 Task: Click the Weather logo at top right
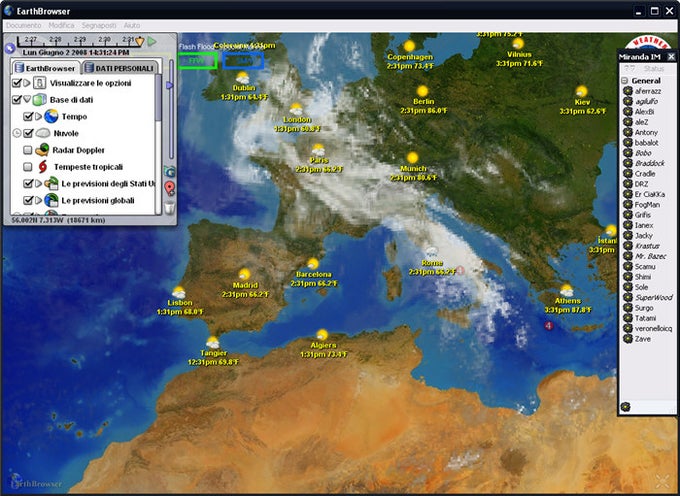[648, 42]
